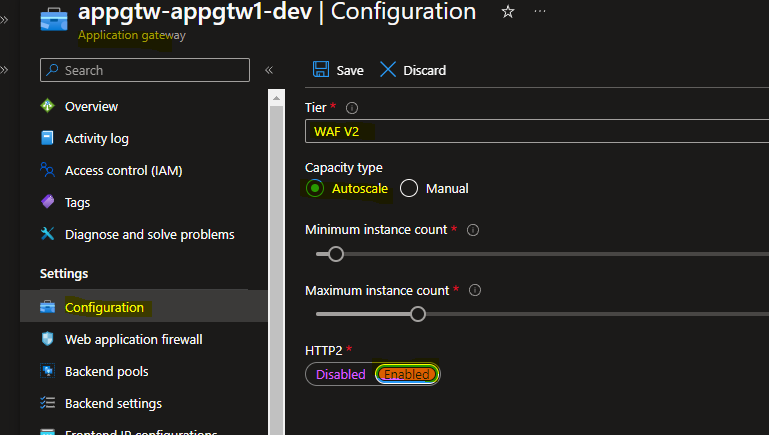Image resolution: width=769 pixels, height=435 pixels.
Task: Click the Application gateway resource icon
Action: pos(54,20)
